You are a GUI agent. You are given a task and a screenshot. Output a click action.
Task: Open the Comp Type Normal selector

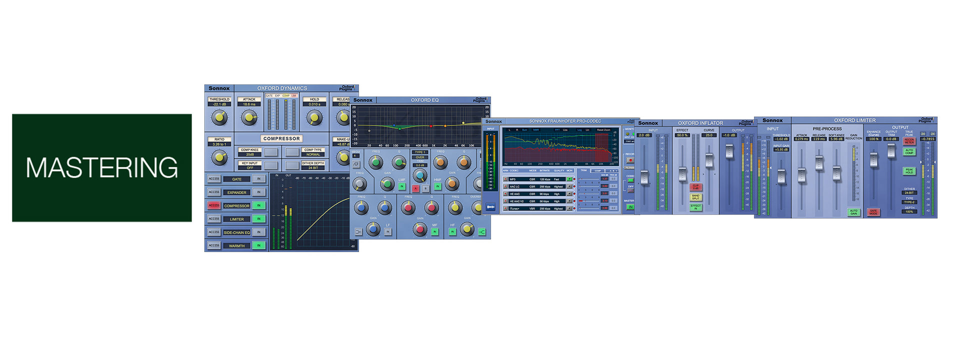point(313,154)
